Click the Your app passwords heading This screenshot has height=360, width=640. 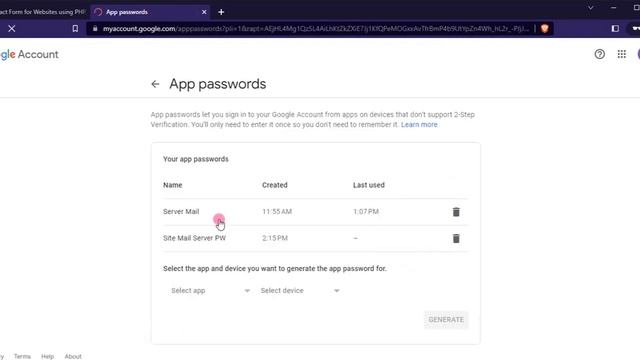click(196, 159)
